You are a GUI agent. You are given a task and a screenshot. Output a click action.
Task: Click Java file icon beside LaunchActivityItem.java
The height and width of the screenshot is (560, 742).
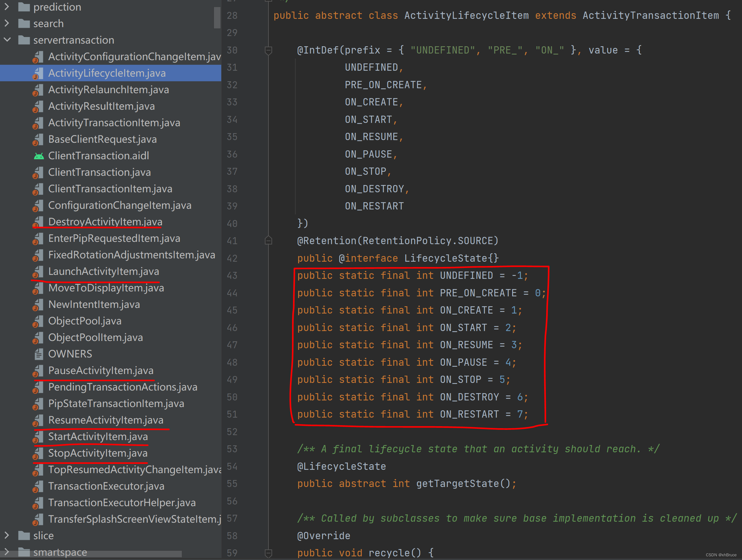click(x=38, y=272)
